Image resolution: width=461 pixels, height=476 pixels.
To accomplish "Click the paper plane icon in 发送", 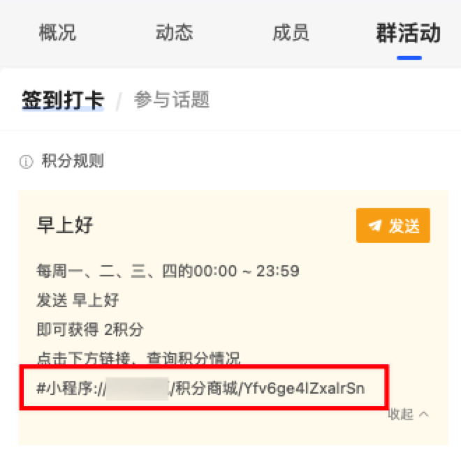I will point(374,225).
